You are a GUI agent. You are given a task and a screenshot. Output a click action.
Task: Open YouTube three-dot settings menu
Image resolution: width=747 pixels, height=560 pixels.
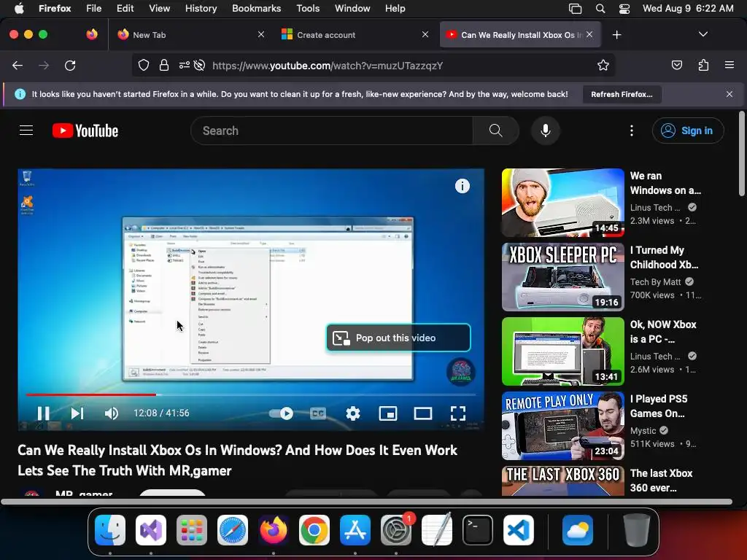tap(632, 131)
